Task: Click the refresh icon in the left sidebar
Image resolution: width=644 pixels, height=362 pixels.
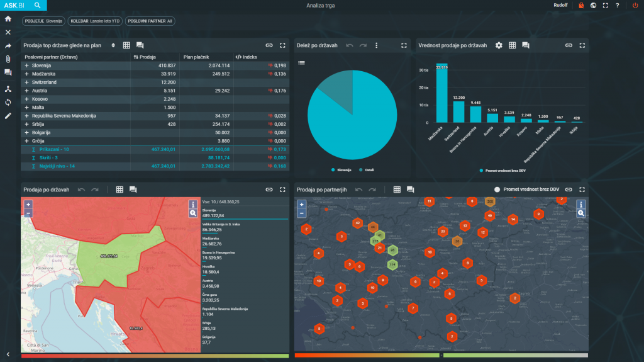Action: tap(8, 102)
